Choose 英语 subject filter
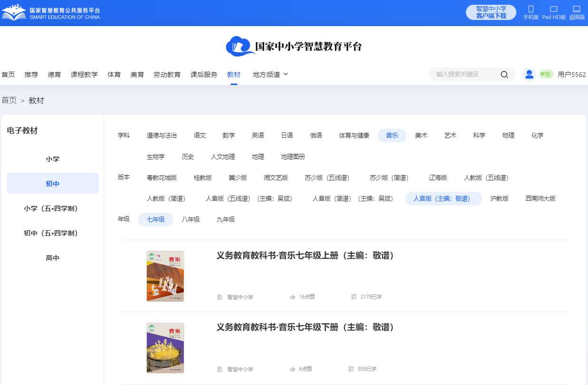The image size is (588, 385). pyautogui.click(x=258, y=135)
